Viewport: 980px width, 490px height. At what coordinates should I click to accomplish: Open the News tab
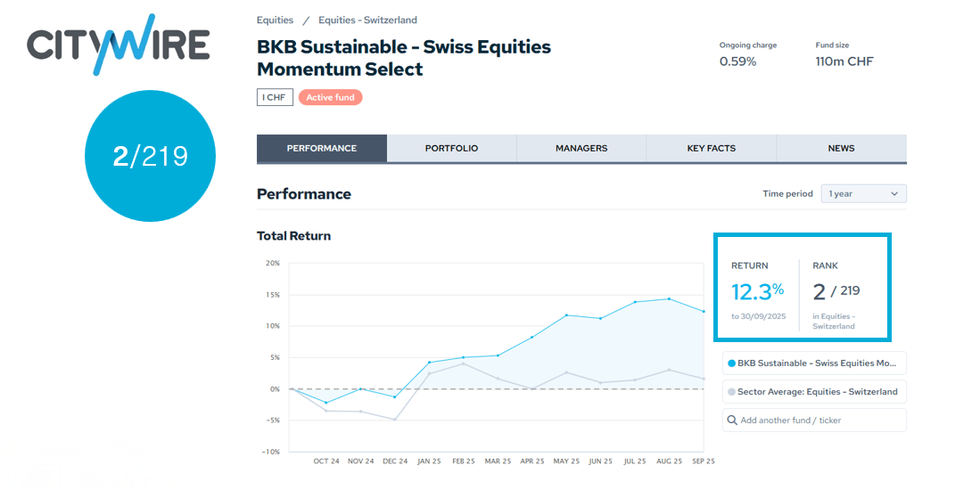click(841, 148)
